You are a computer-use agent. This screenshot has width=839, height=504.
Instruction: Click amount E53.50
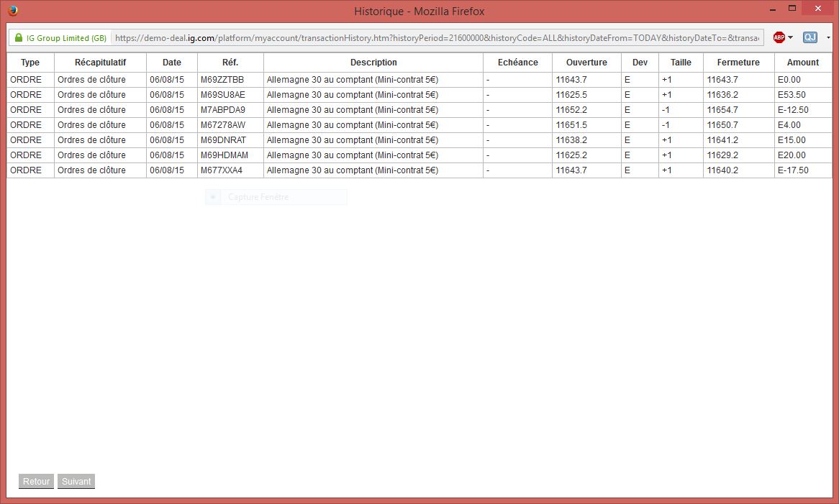792,95
